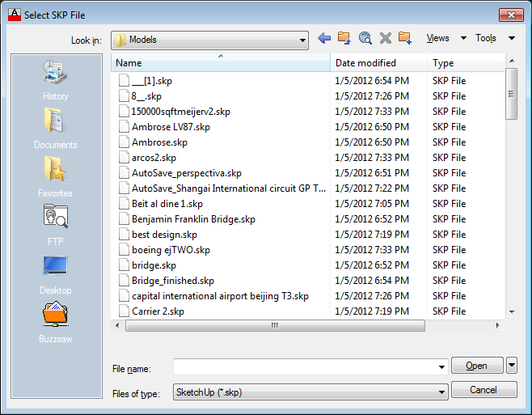Open the Views menu
Image resolution: width=532 pixels, height=415 pixels.
[437, 38]
